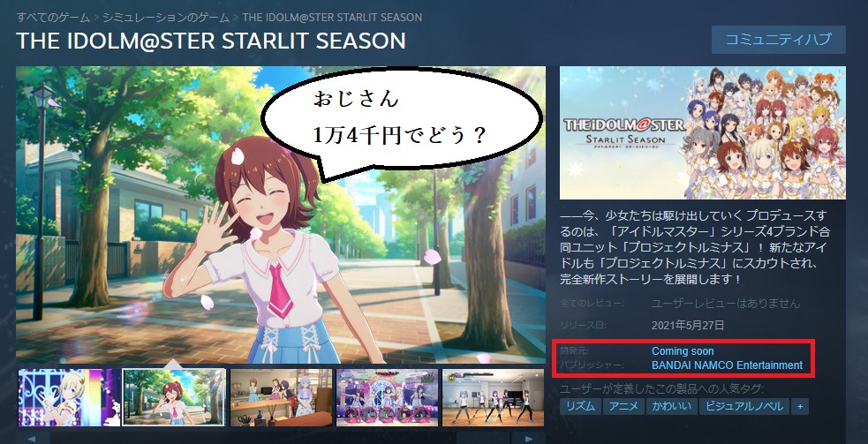Click the left arrow of thumbnail strip

pyautogui.click(x=31, y=439)
